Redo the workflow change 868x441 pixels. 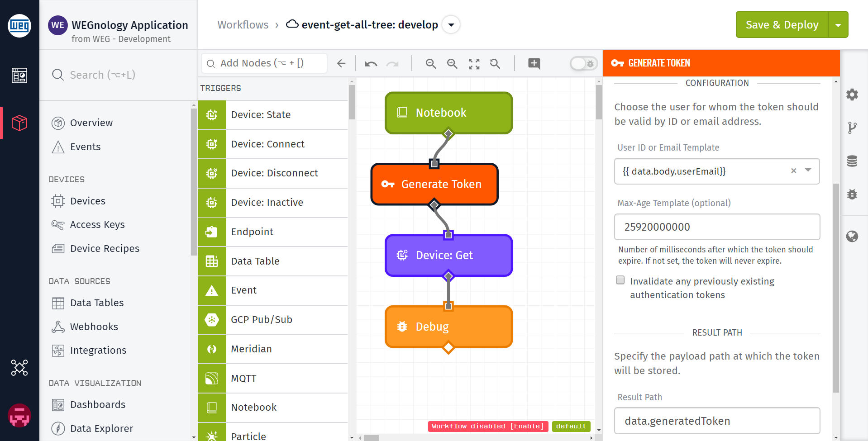392,64
